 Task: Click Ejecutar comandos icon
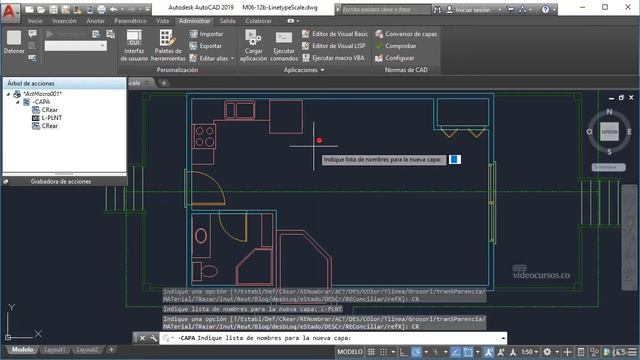[284, 46]
